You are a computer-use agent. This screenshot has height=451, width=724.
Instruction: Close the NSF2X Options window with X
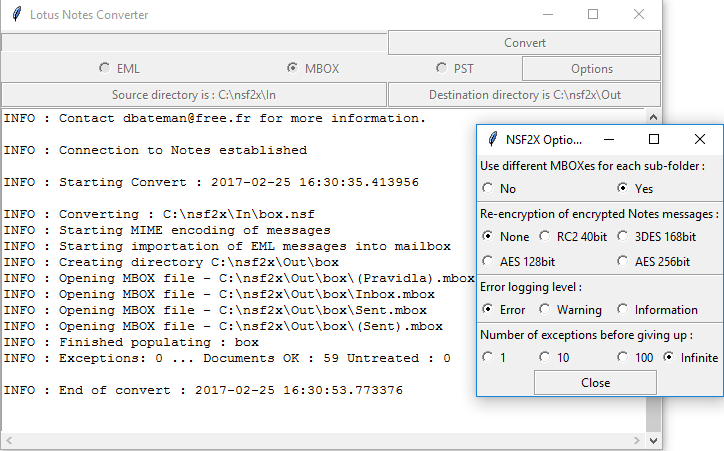[x=700, y=139]
